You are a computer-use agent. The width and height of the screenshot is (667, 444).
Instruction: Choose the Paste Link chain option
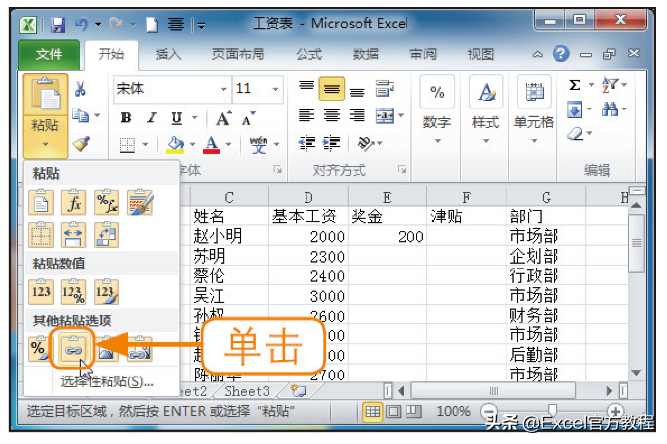[x=73, y=349]
